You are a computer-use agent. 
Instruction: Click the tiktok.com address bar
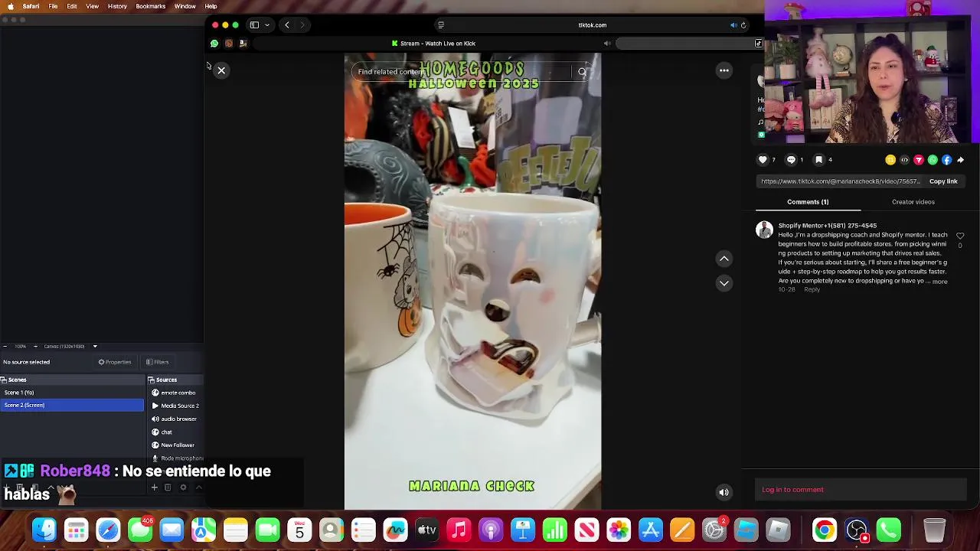pos(592,25)
